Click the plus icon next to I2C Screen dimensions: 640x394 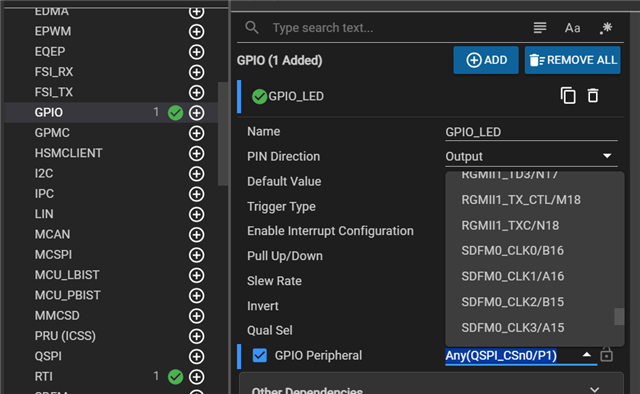click(x=196, y=174)
